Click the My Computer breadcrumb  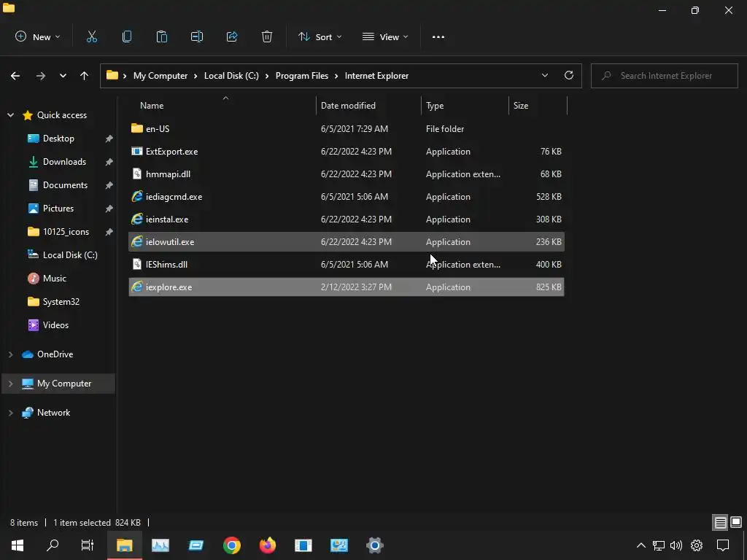click(x=160, y=76)
